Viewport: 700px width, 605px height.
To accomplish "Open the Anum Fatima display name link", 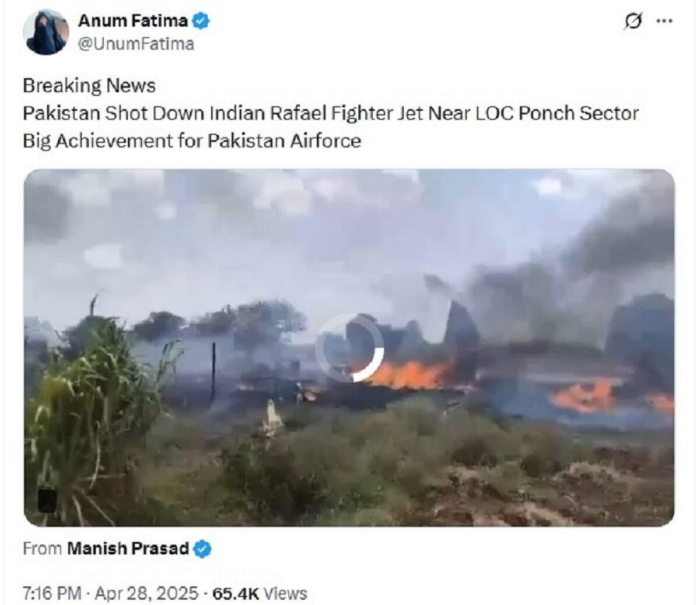I will click(x=133, y=21).
